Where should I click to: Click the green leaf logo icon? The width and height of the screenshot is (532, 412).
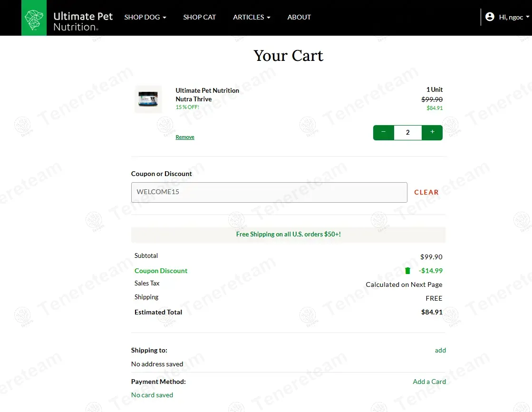(x=34, y=18)
